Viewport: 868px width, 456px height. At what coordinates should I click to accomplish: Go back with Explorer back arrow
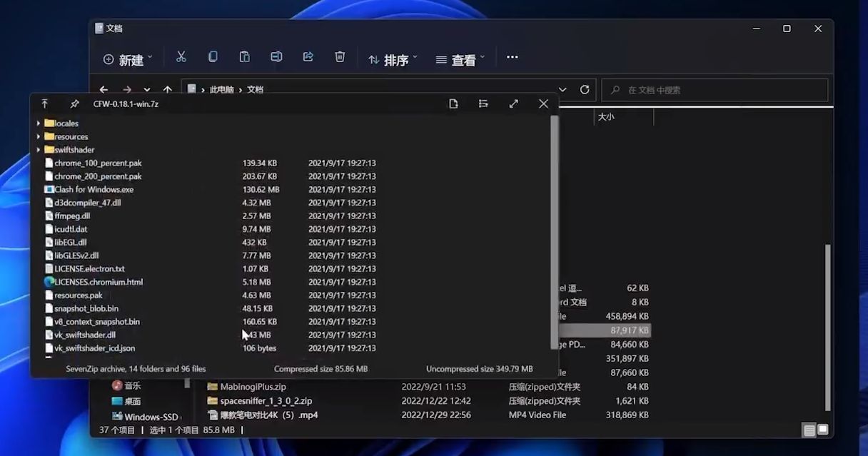[104, 90]
